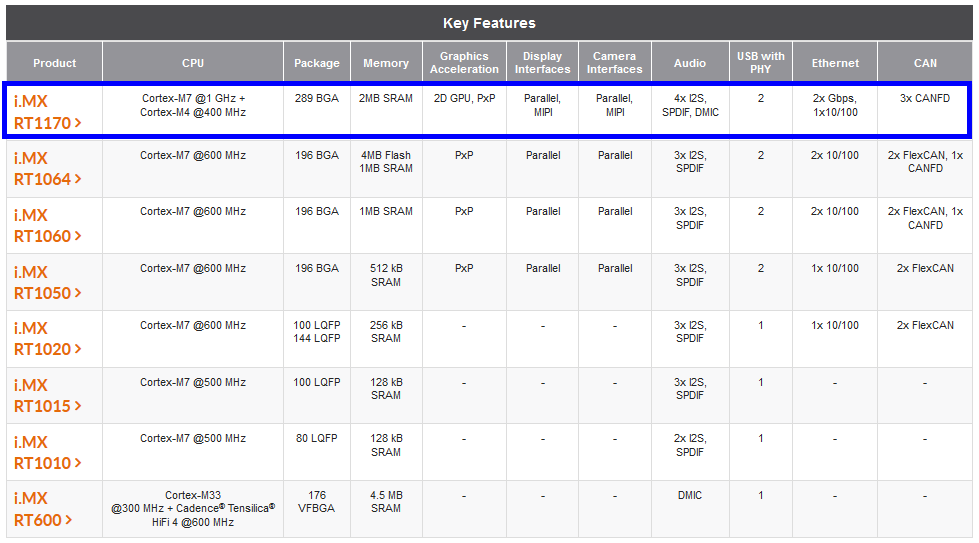Click the Ethernet column header
This screenshot has width=979, height=543.
click(835, 62)
